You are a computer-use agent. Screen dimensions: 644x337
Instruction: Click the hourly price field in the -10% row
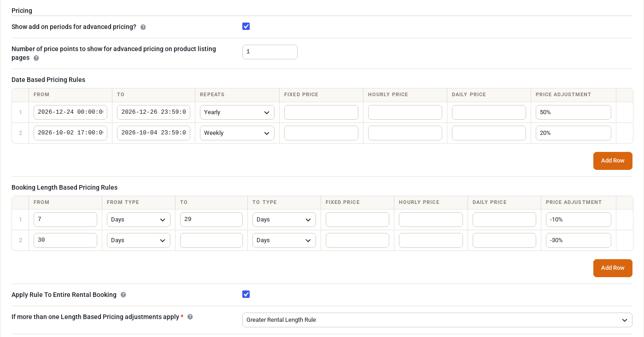click(x=431, y=220)
